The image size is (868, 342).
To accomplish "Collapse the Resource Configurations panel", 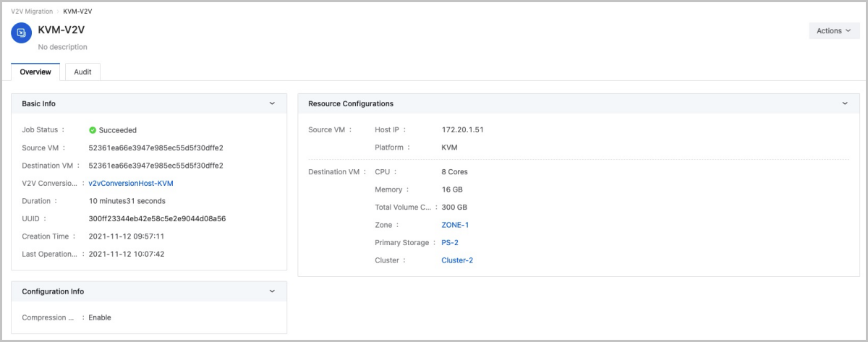I will [x=845, y=103].
